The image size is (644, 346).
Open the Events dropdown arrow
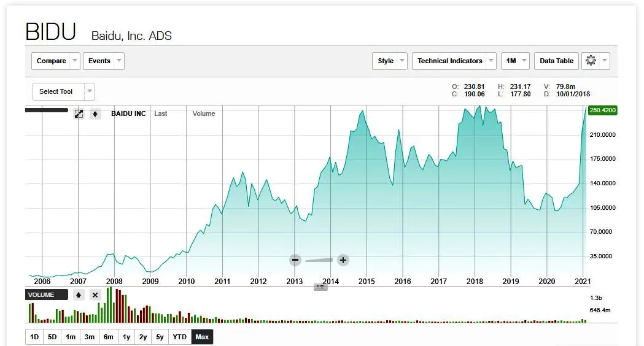(119, 61)
